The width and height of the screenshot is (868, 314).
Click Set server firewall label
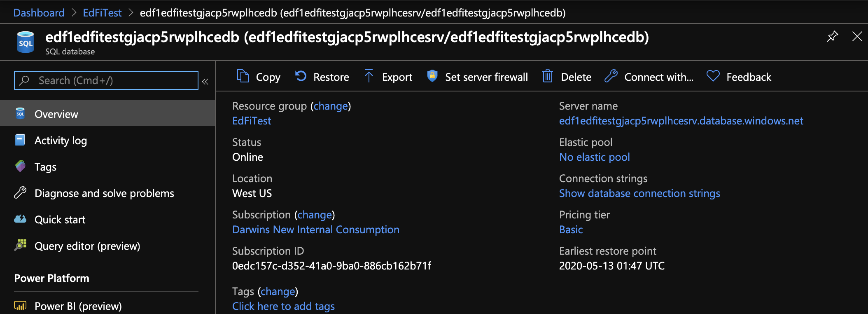pos(486,77)
